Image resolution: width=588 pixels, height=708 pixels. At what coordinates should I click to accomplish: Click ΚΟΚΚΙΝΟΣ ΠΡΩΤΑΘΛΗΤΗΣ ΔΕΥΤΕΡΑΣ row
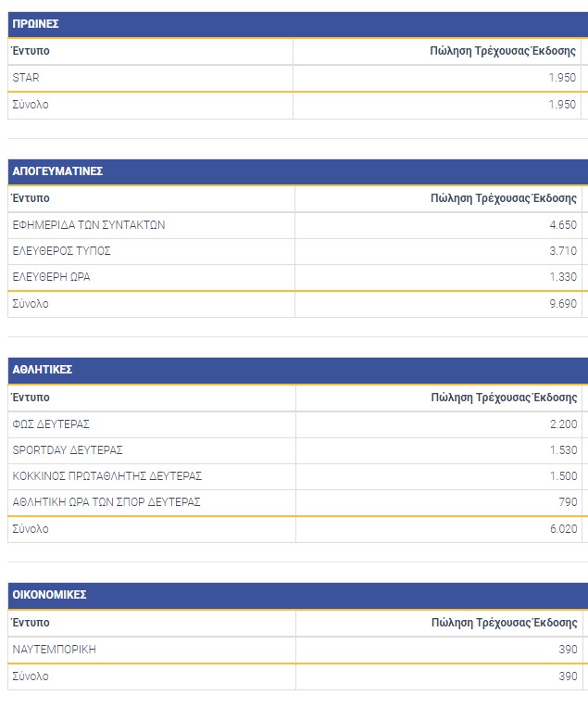107,476
